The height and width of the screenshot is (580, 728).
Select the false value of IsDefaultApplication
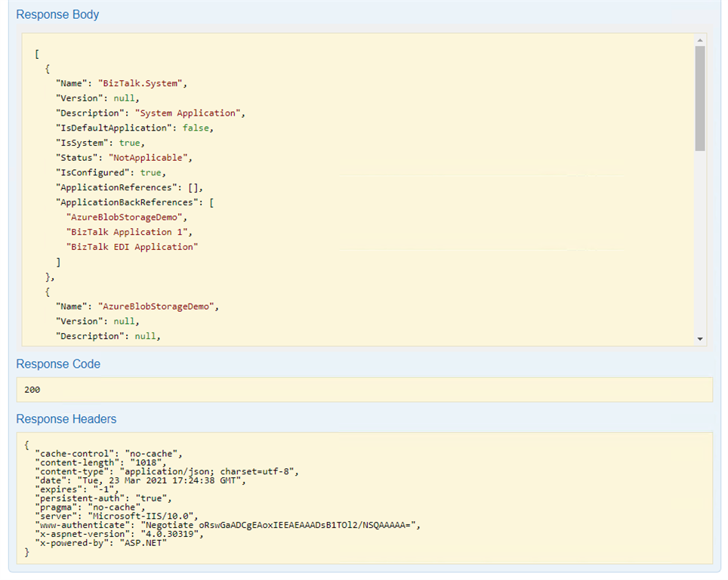196,128
